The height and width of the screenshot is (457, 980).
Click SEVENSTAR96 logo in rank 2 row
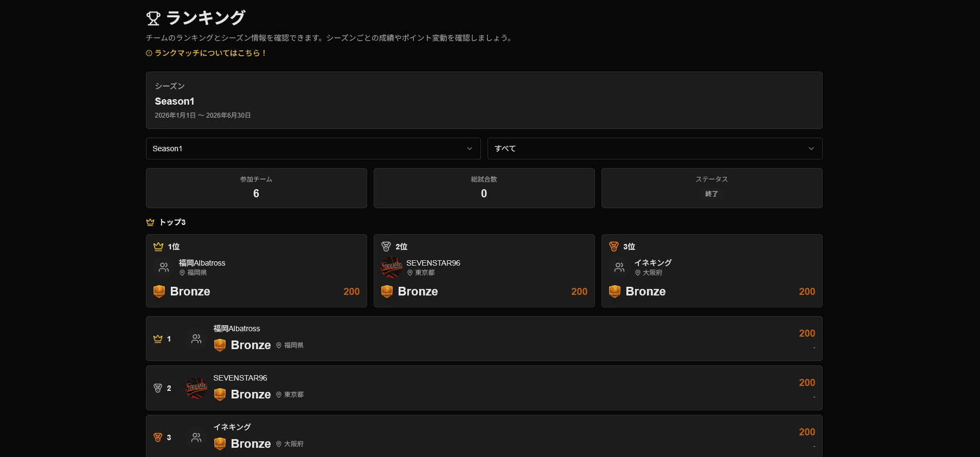pyautogui.click(x=196, y=388)
